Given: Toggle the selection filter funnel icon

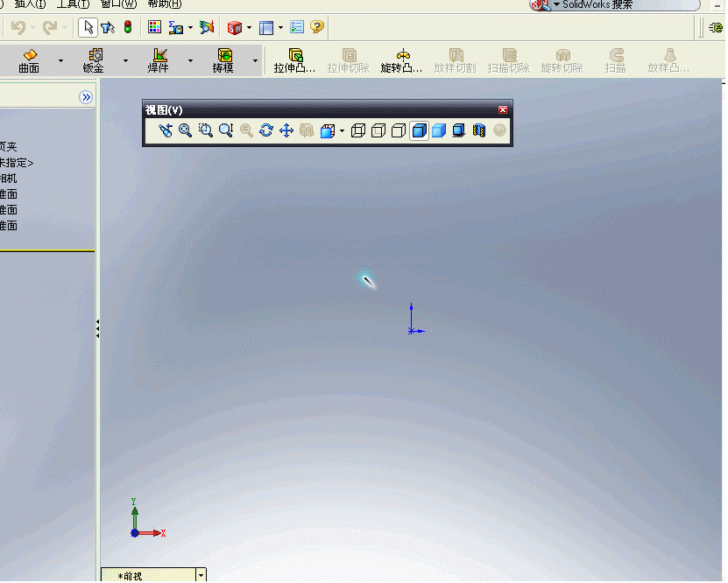Looking at the screenshot, I should click(108, 27).
